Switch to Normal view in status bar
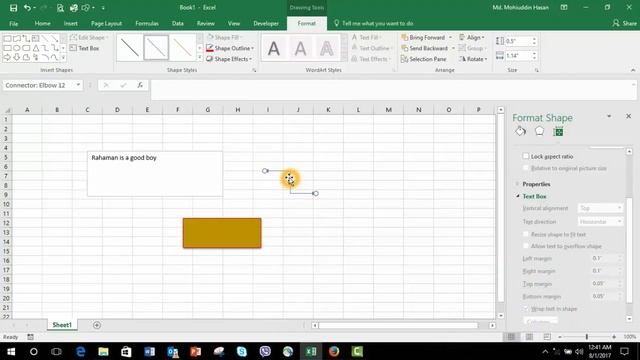640x360 pixels. [511, 337]
